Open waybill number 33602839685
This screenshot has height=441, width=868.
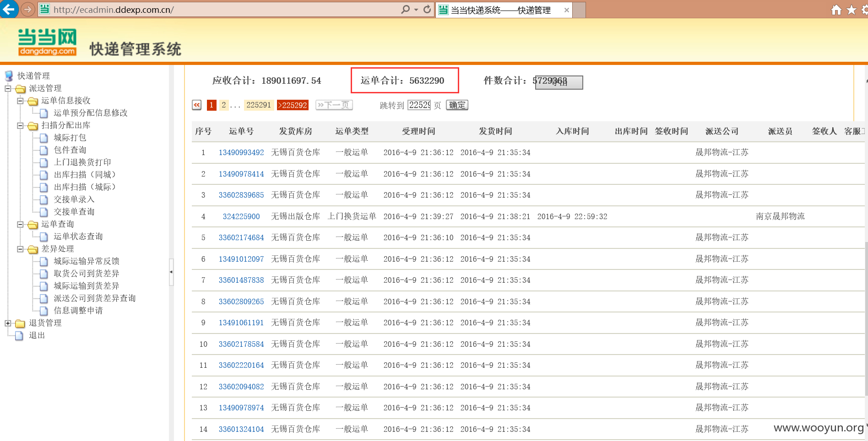point(241,195)
